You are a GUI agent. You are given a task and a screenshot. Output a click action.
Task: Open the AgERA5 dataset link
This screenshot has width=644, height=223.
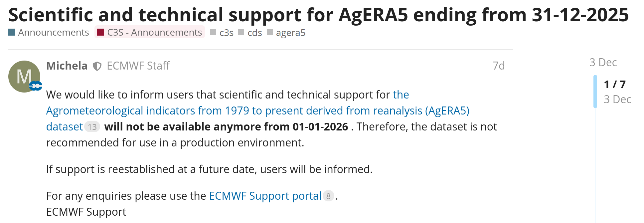tap(257, 111)
